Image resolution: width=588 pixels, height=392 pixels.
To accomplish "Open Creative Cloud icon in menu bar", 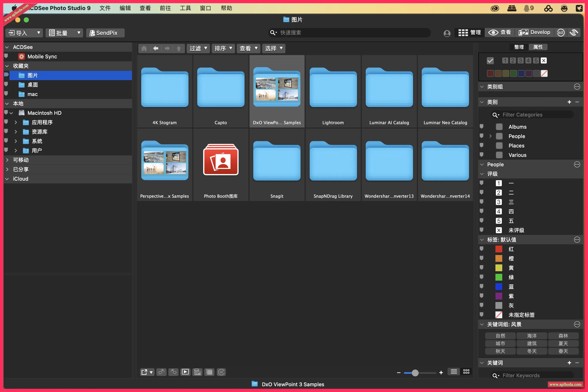I will point(495,8).
